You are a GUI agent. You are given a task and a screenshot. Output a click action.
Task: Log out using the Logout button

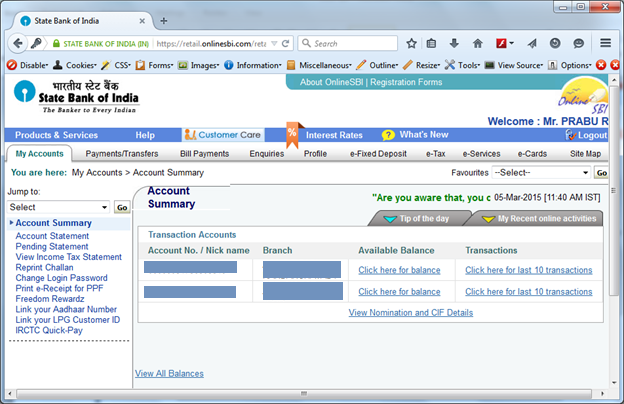click(x=586, y=135)
